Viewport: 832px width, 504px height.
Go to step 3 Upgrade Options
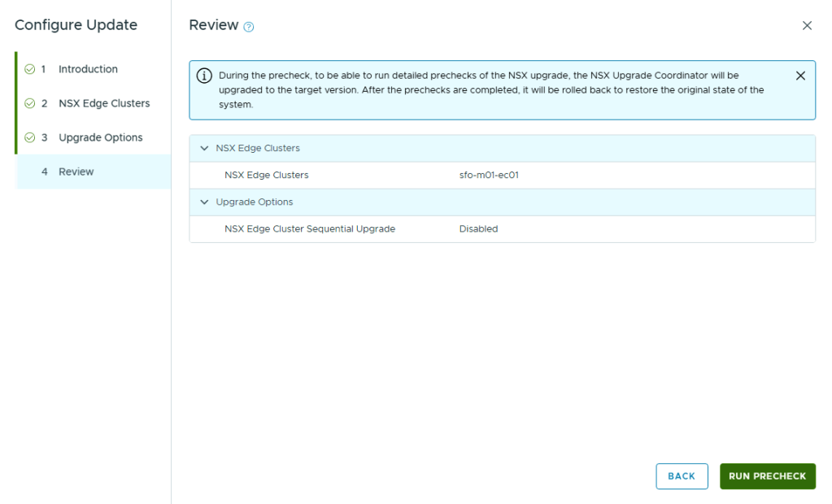pos(100,137)
